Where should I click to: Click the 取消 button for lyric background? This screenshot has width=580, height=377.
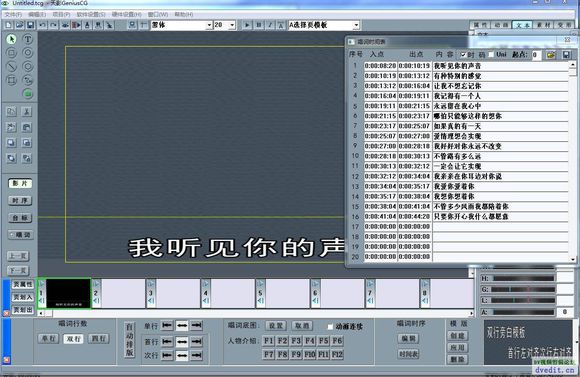tap(302, 326)
